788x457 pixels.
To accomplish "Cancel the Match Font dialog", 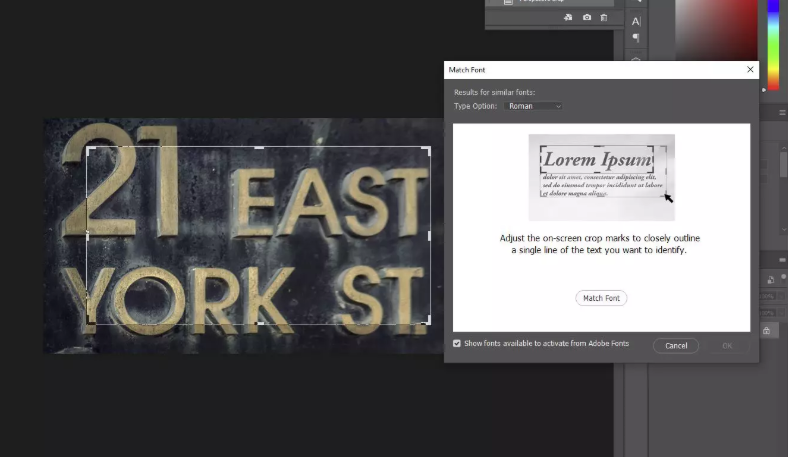I will click(676, 345).
